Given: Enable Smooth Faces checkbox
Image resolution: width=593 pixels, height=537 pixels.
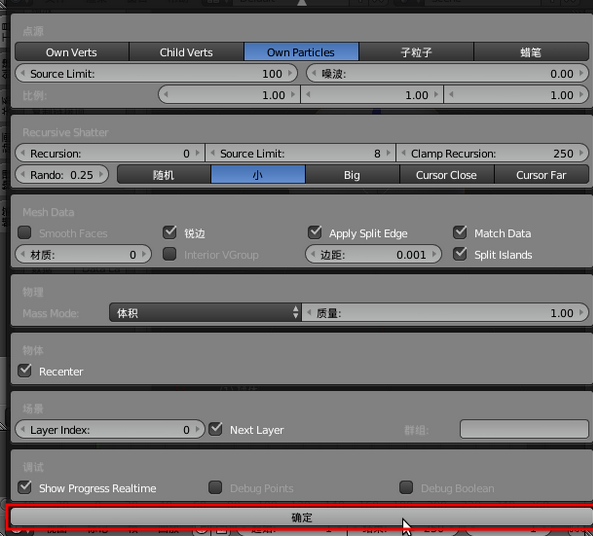Looking at the screenshot, I should (25, 233).
